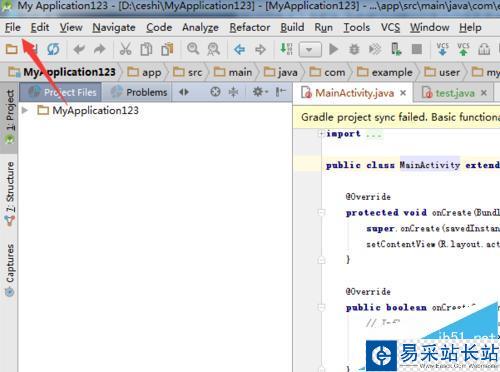The width and height of the screenshot is (500, 372).
Task: Click the Forward navigation arrow
Action: tap(260, 49)
